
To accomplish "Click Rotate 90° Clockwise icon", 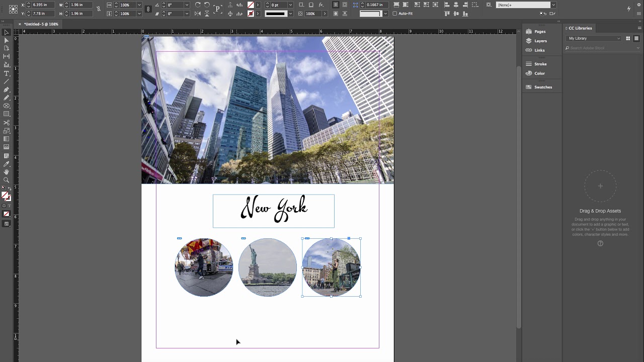I will (x=198, y=5).
